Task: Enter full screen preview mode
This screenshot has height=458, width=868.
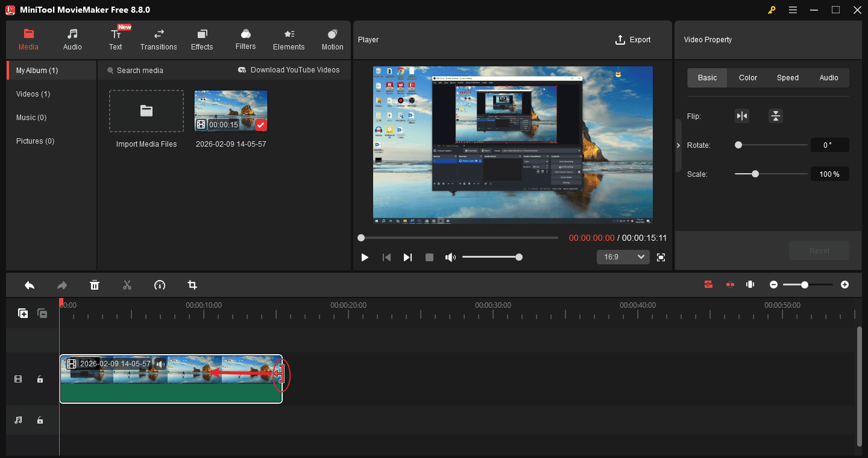Action: click(x=661, y=257)
